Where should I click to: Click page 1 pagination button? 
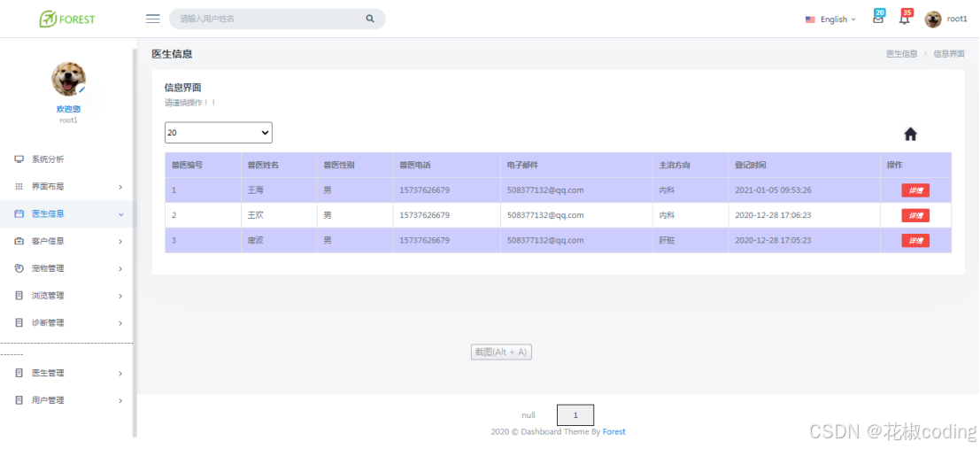pyautogui.click(x=575, y=415)
